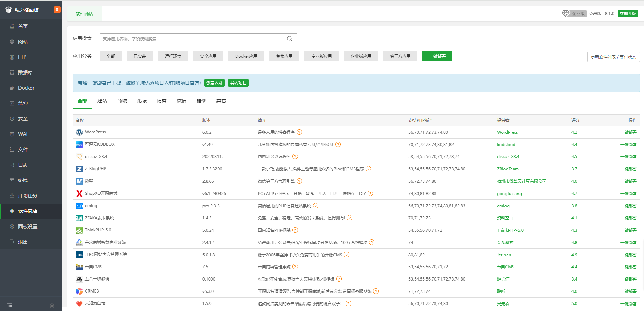
Task: Open the 面板设置 sidebar item
Action: point(31,226)
